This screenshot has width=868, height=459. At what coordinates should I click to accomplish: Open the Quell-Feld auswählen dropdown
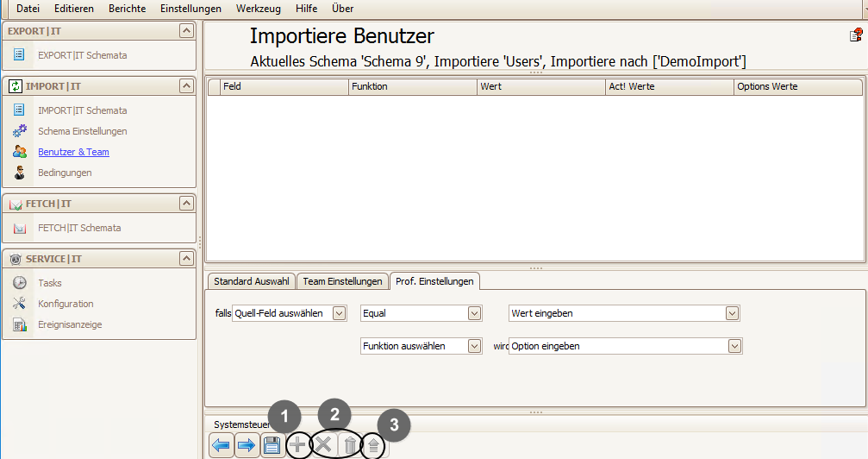(340, 313)
